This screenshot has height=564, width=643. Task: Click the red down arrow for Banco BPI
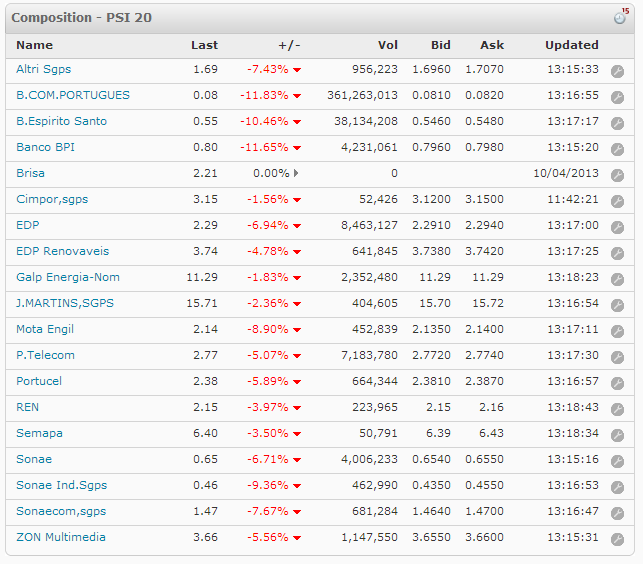click(x=297, y=148)
